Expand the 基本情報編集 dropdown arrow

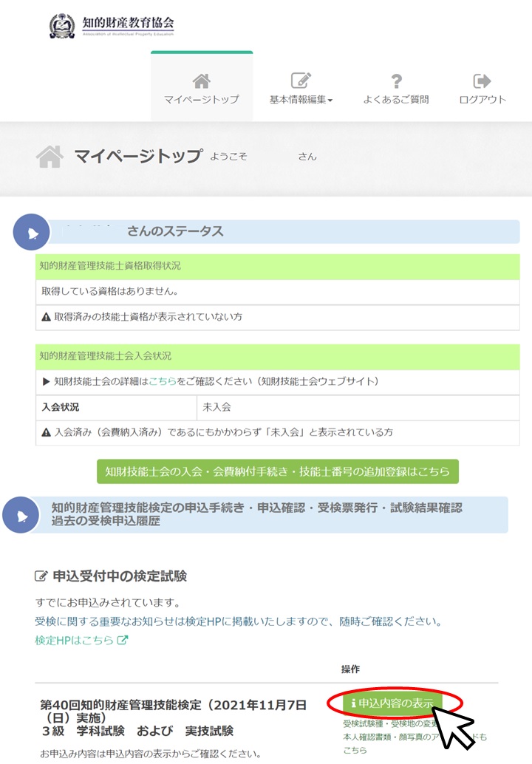point(330,101)
